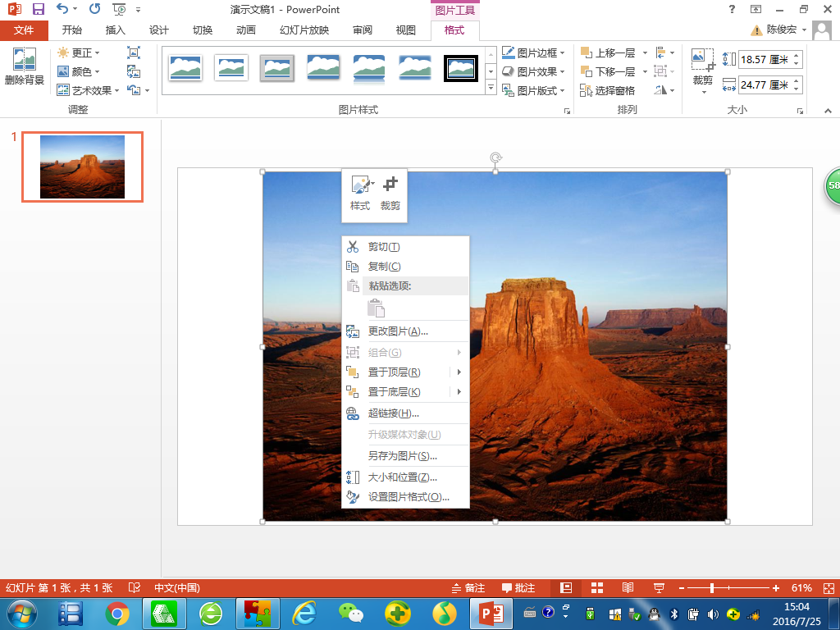Choose Format Picture (设置图片格式) menu item
Screen dimensions: 840x630
point(405,497)
